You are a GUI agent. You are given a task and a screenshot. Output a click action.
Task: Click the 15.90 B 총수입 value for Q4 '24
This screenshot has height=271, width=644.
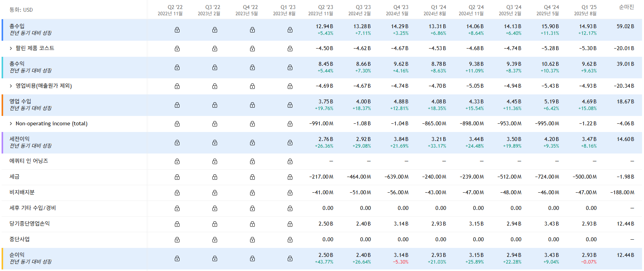(550, 26)
